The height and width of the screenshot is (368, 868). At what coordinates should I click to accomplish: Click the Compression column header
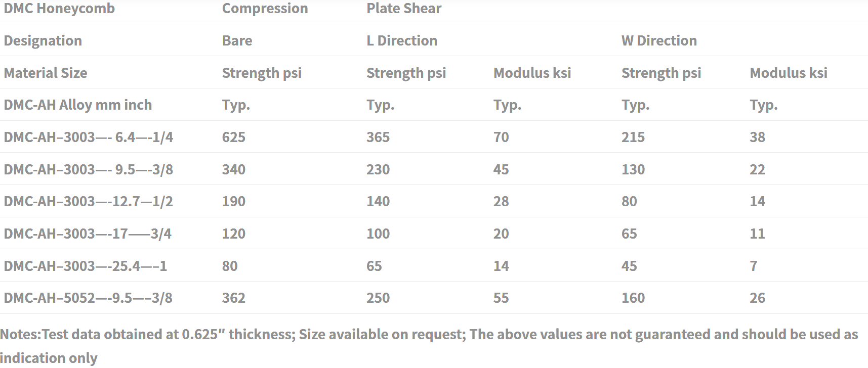point(265,9)
